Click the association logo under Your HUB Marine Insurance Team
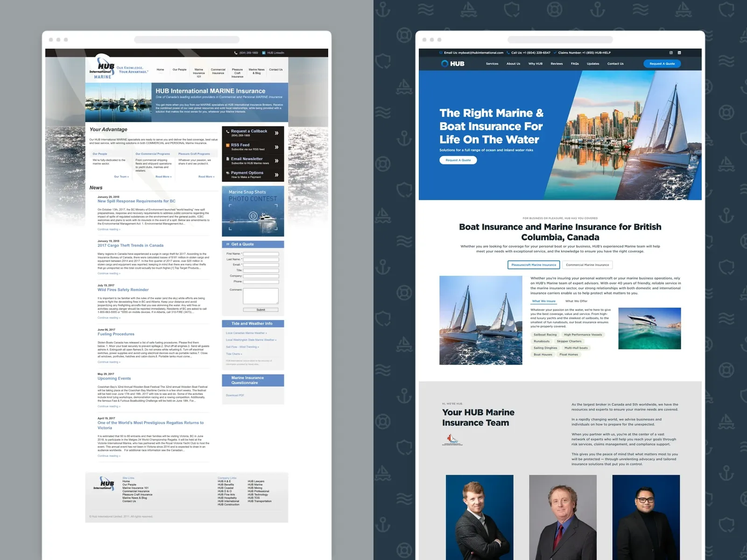The width and height of the screenshot is (747, 560). pyautogui.click(x=452, y=439)
